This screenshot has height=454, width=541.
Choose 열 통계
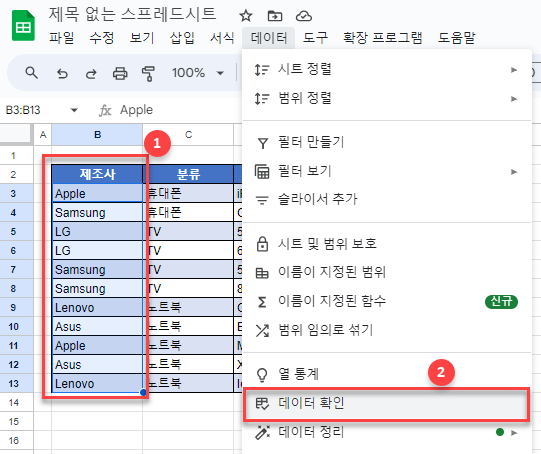click(x=386, y=374)
